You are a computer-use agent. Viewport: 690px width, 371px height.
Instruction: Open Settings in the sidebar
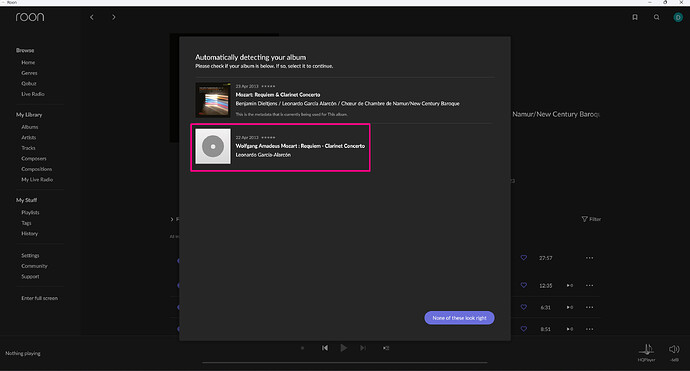tap(30, 255)
